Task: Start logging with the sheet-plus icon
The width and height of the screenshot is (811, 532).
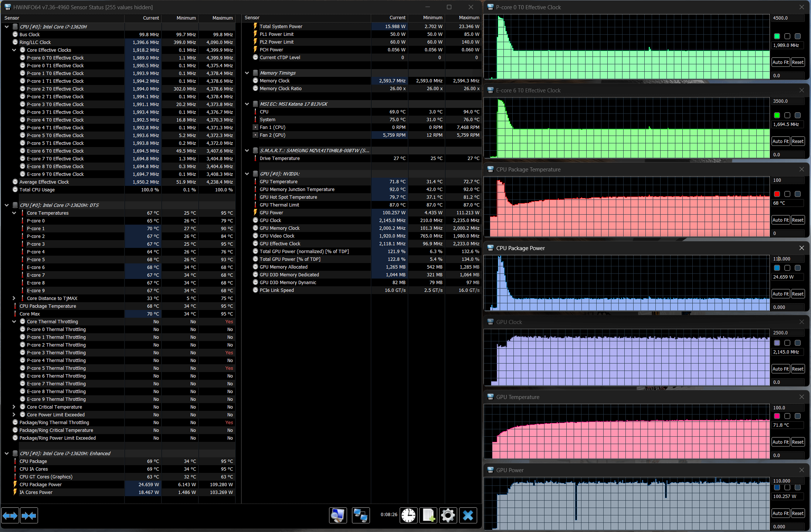Action: pyautogui.click(x=428, y=515)
